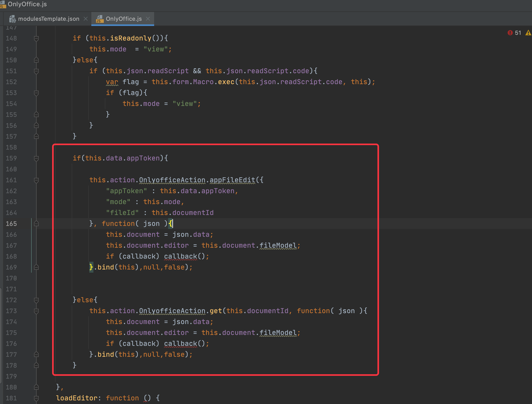Click the isReadonly method call

(x=131, y=38)
